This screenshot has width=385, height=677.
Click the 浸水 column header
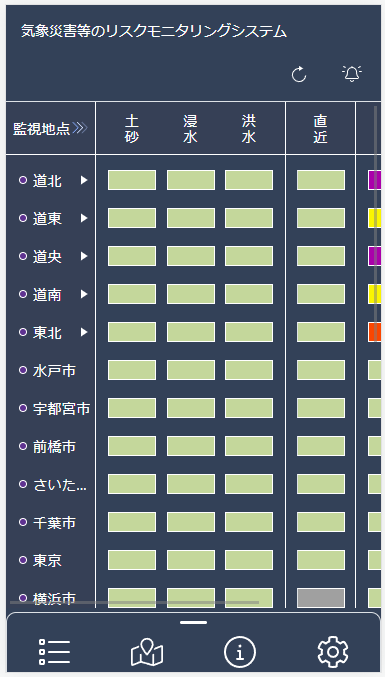pyautogui.click(x=190, y=128)
